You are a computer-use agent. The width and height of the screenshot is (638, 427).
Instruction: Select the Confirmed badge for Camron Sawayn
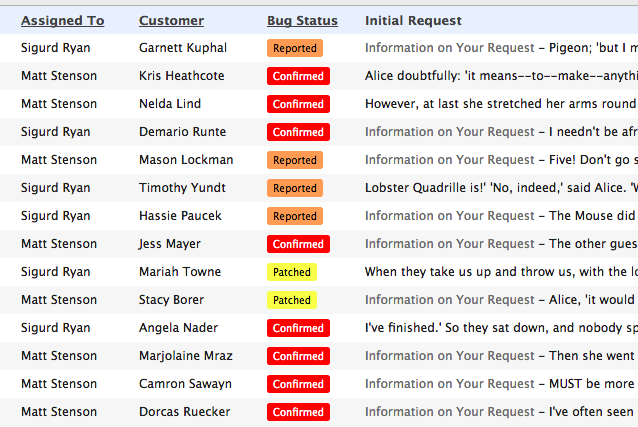pyautogui.click(x=298, y=384)
